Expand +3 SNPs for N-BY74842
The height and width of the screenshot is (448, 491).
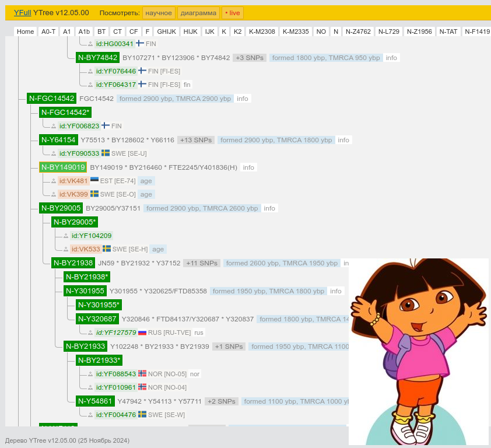click(x=250, y=58)
